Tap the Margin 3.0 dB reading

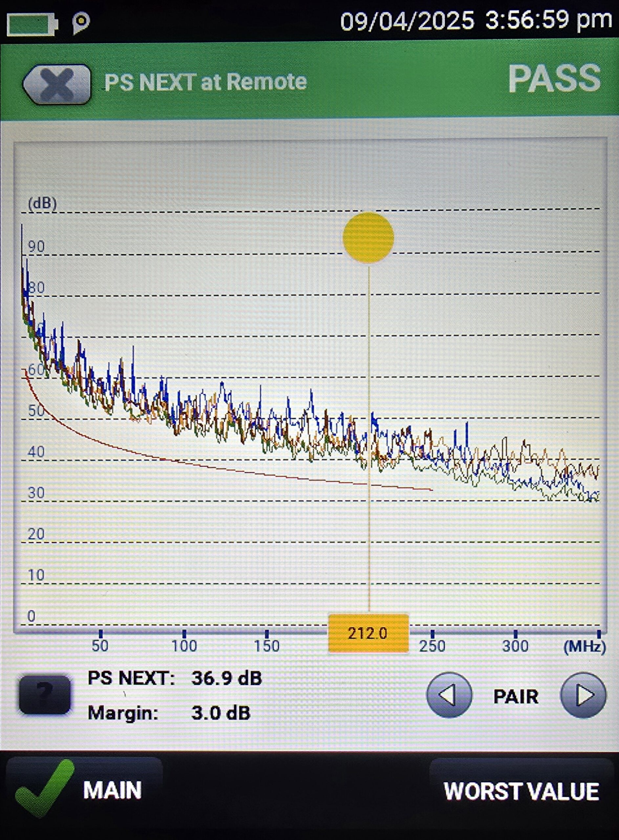(169, 713)
